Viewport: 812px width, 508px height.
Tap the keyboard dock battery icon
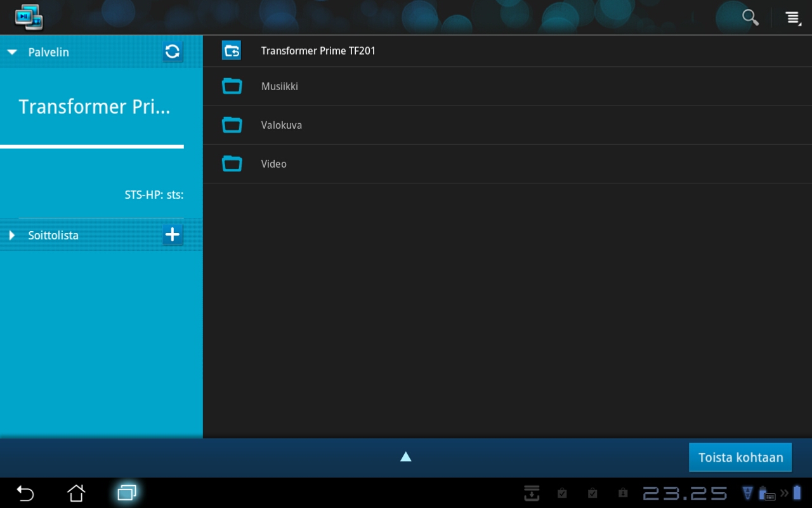click(x=767, y=493)
